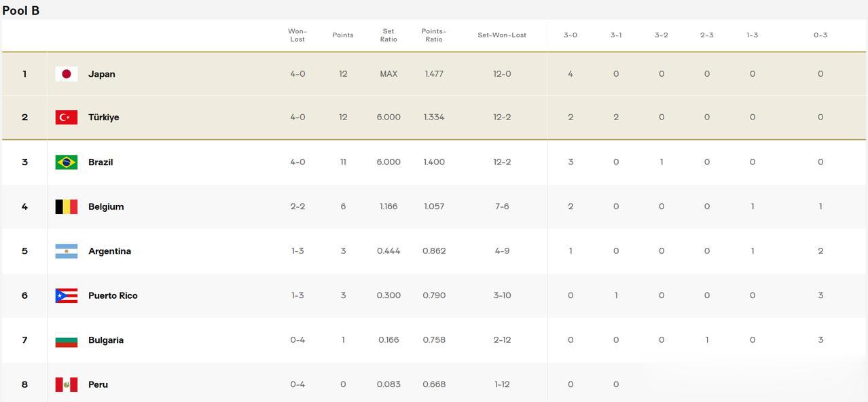Screen dimensions: 868x402
Task: Select Belgium's 1.057 points ratio
Action: [x=434, y=206]
